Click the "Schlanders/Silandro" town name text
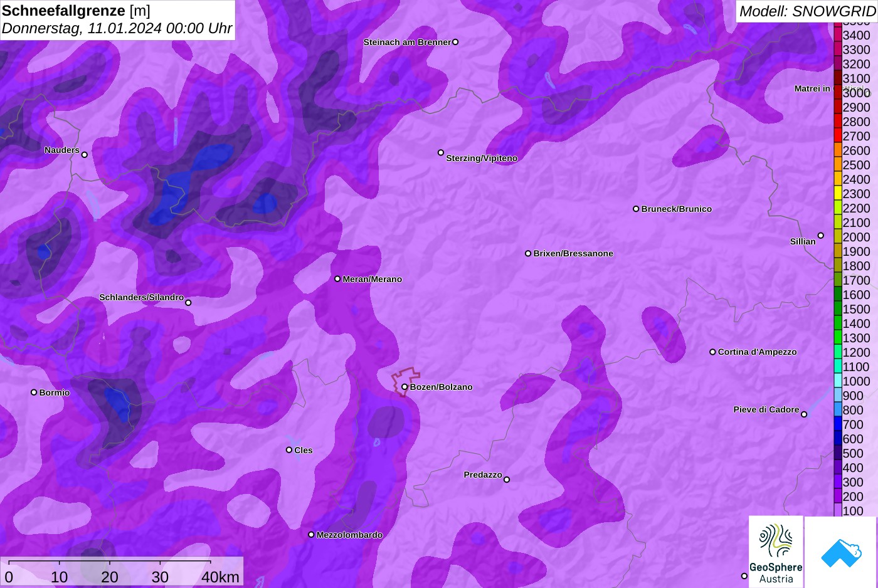Image resolution: width=878 pixels, height=588 pixels. pyautogui.click(x=142, y=297)
